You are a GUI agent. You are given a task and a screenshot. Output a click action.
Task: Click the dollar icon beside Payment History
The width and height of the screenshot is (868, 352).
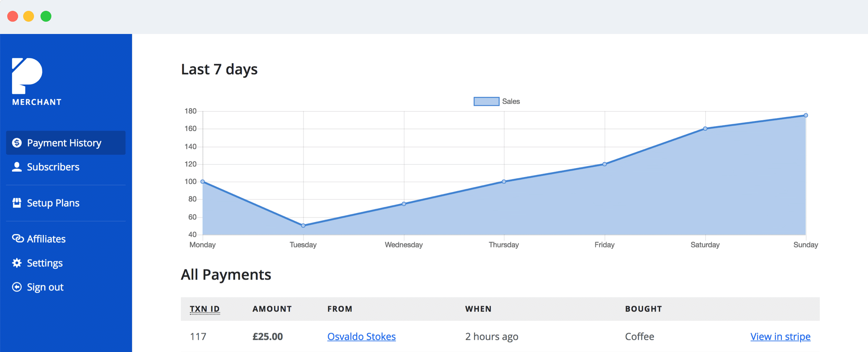17,143
